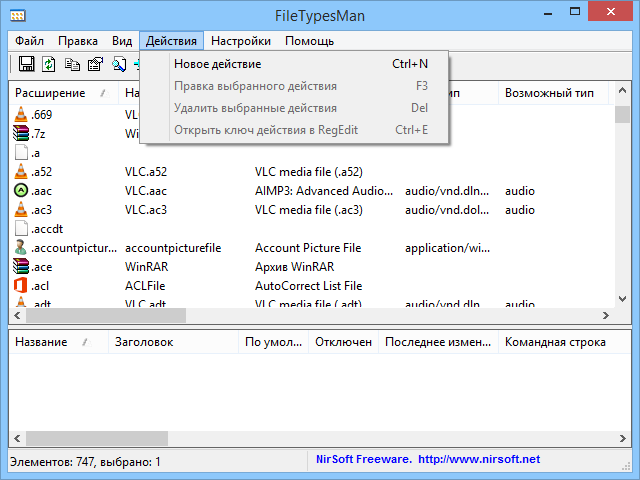Click the lower pane's horizontal scrollbar thumb
Viewport: 640px width, 480px height.
(97, 438)
